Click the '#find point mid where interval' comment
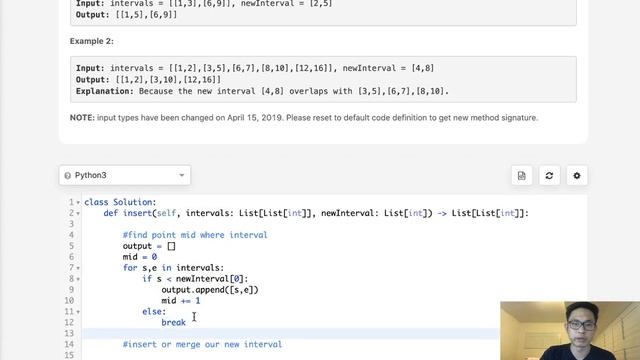 point(195,235)
